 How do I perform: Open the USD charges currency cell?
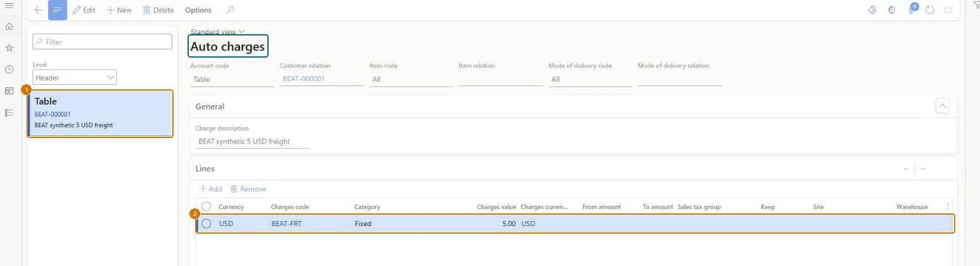coord(528,224)
